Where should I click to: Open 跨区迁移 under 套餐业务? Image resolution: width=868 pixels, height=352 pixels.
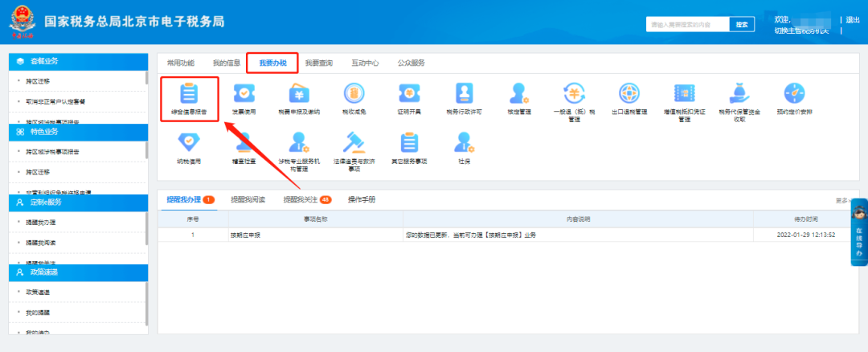[38, 81]
